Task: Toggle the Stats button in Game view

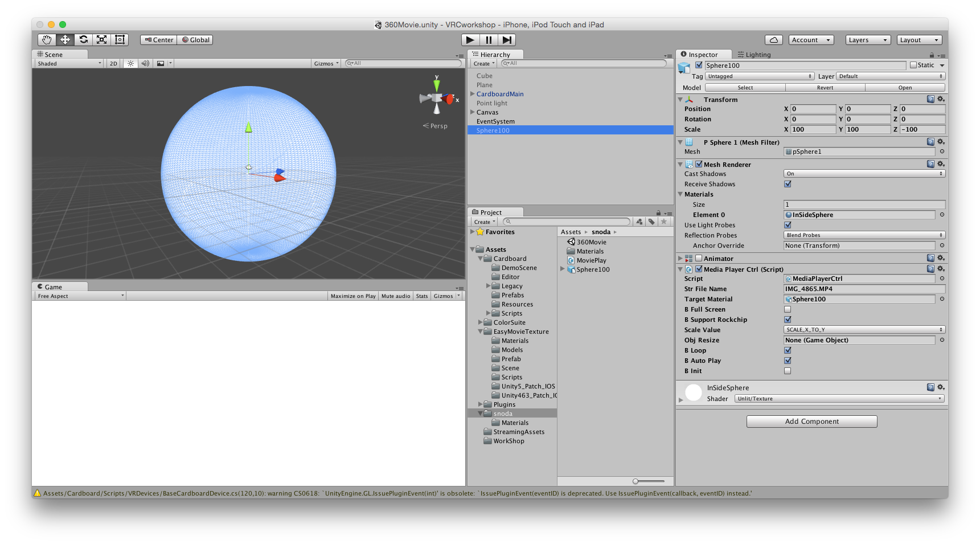Action: coord(422,296)
